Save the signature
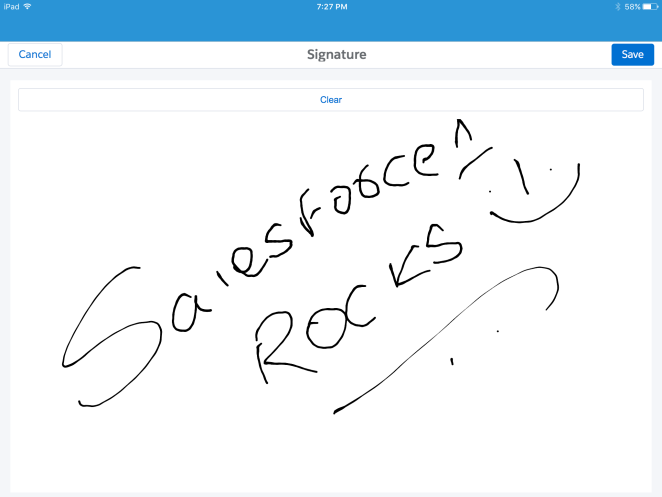This screenshot has width=662, height=497. tap(632, 54)
